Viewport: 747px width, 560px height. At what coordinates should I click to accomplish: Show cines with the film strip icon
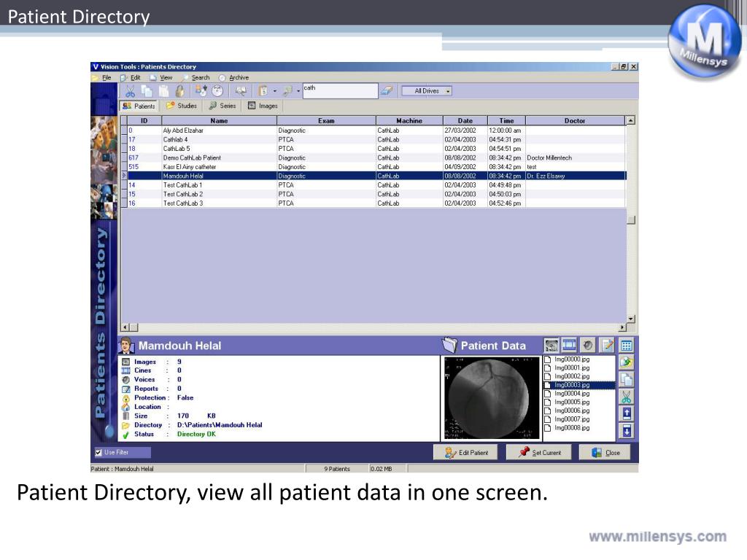point(569,345)
